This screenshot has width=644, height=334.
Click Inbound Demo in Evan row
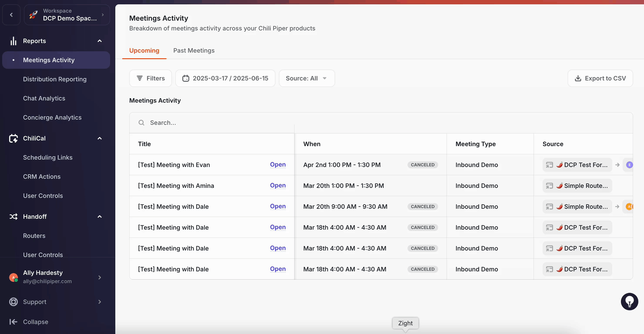click(477, 165)
